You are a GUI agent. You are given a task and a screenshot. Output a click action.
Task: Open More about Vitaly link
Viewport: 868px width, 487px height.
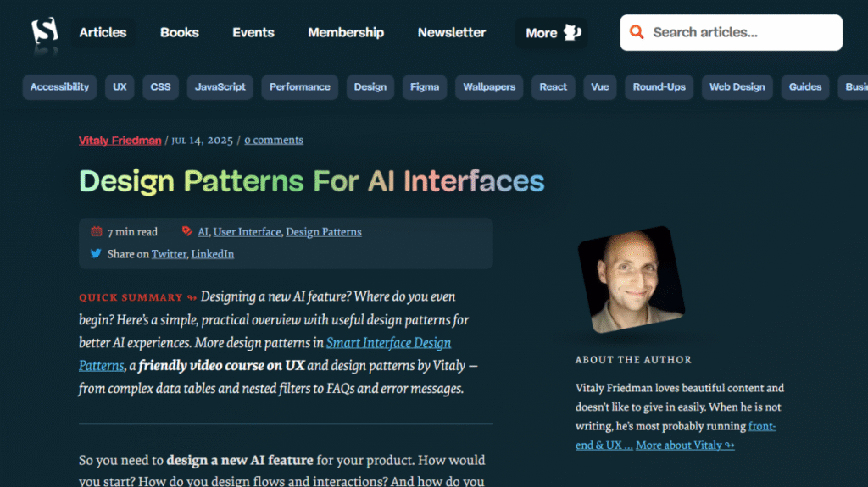(685, 445)
